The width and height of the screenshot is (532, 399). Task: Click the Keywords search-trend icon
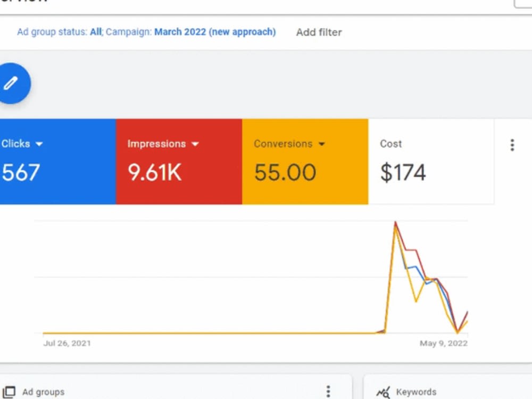click(383, 392)
